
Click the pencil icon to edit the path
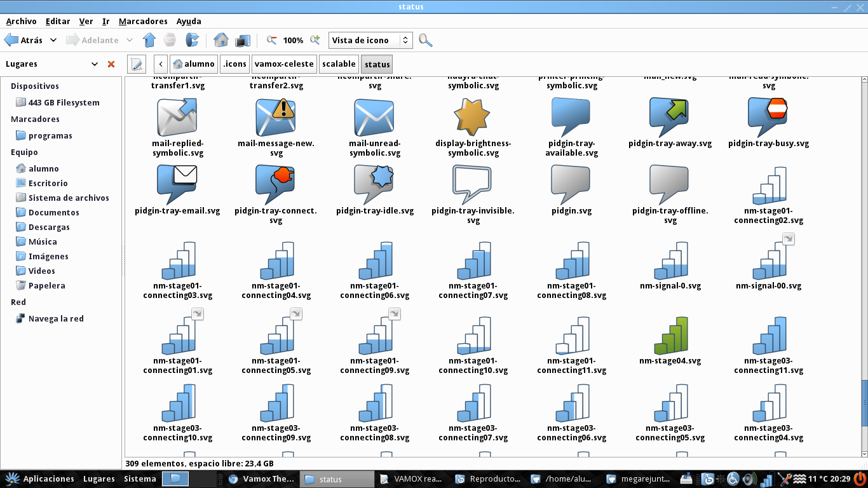click(x=136, y=64)
